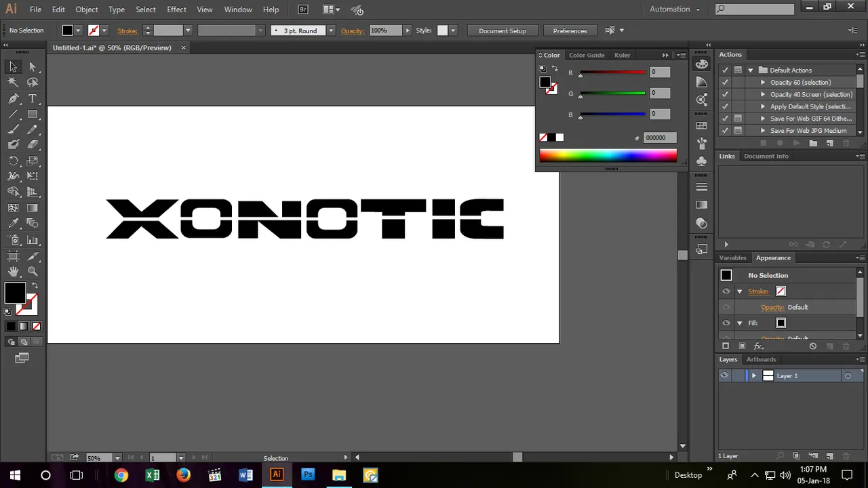Uncheck Opacity 60 (selection) action
This screenshot has height=488, width=868.
pos(725,83)
